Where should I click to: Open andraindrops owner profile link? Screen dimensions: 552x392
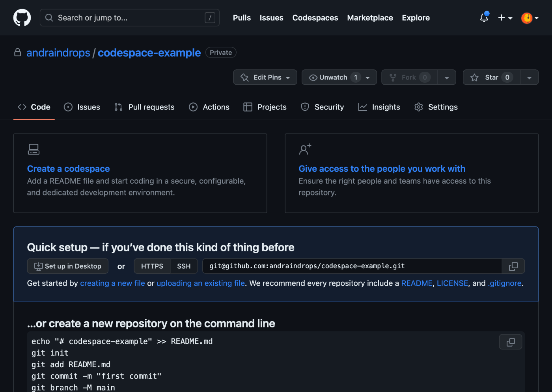tap(58, 53)
